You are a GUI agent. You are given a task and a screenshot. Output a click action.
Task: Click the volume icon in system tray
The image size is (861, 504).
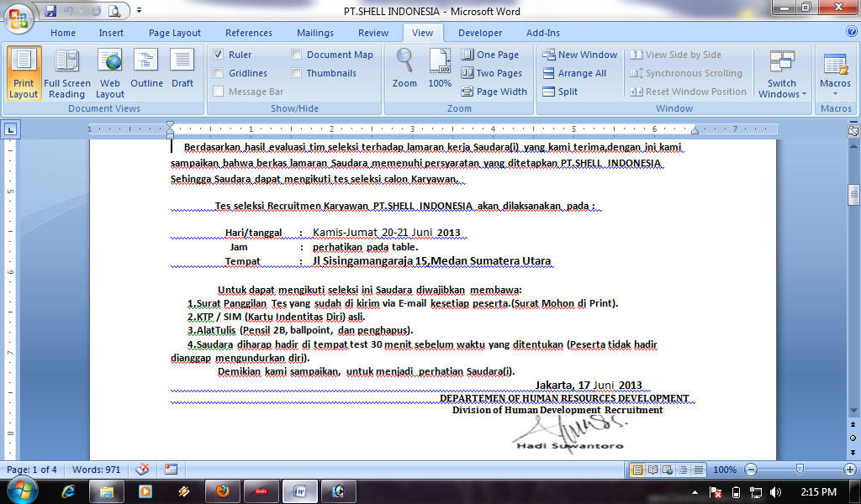(x=774, y=492)
